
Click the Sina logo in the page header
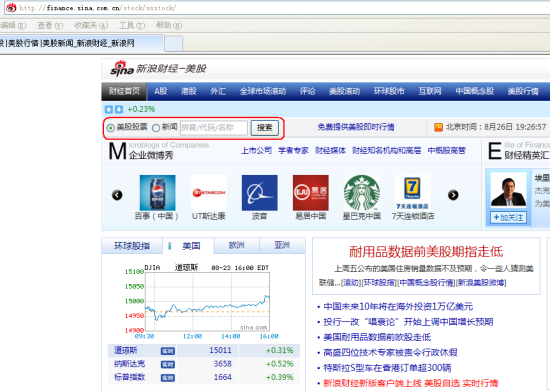(122, 68)
